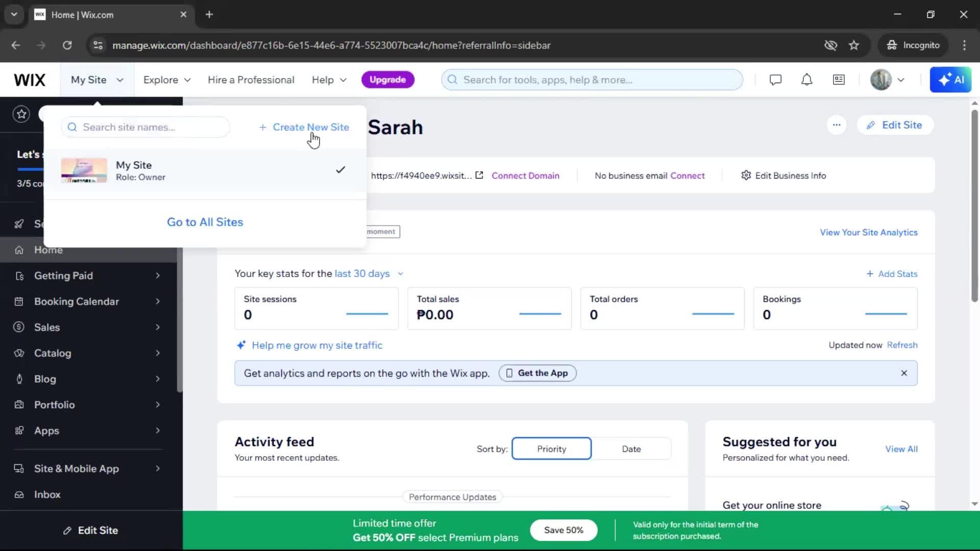The image size is (980, 551).
Task: Click Refresh stats link
Action: pos(902,345)
